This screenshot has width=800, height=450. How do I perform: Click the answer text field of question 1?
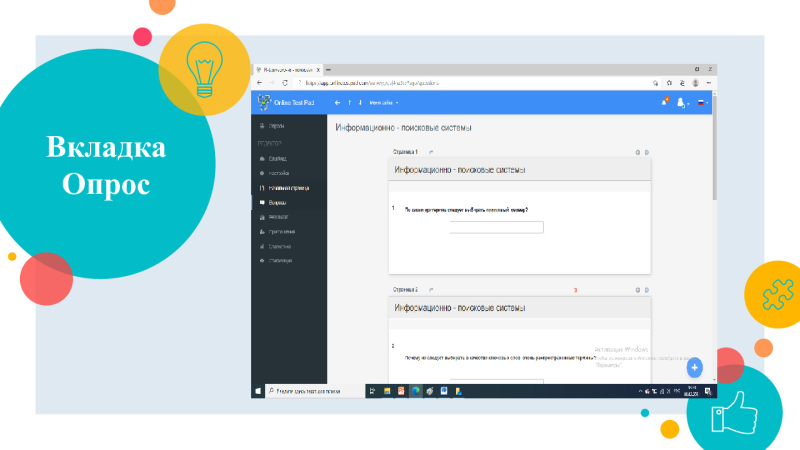pos(496,227)
